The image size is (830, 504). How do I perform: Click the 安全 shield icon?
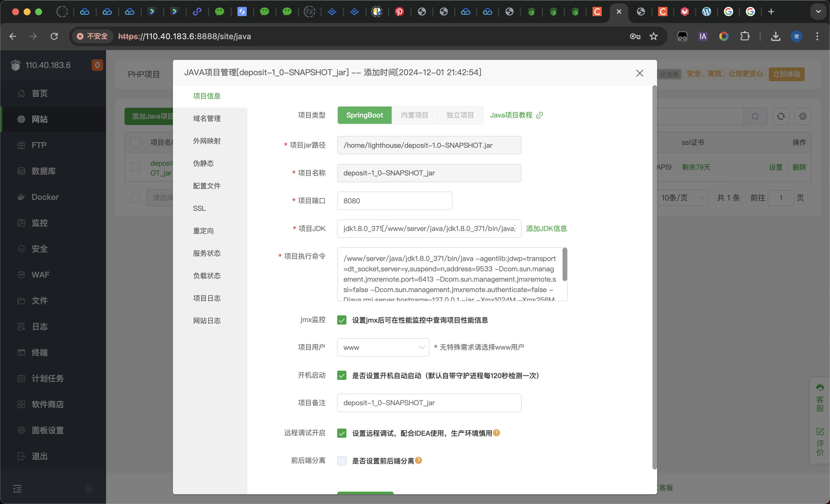[x=21, y=249]
